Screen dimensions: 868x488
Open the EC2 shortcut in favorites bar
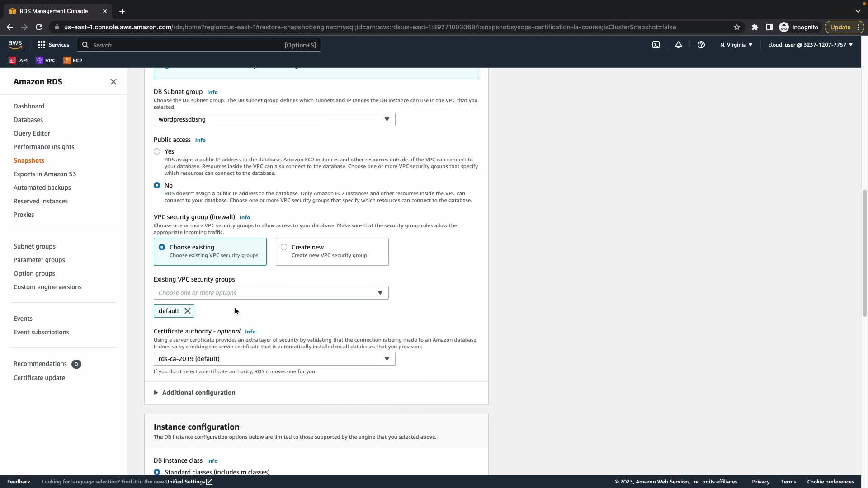tap(73, 61)
